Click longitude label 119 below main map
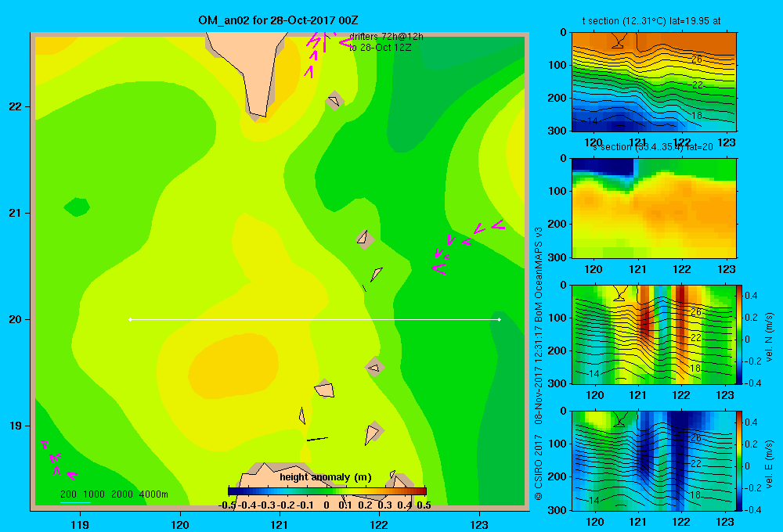The width and height of the screenshot is (783, 532). click(80, 524)
